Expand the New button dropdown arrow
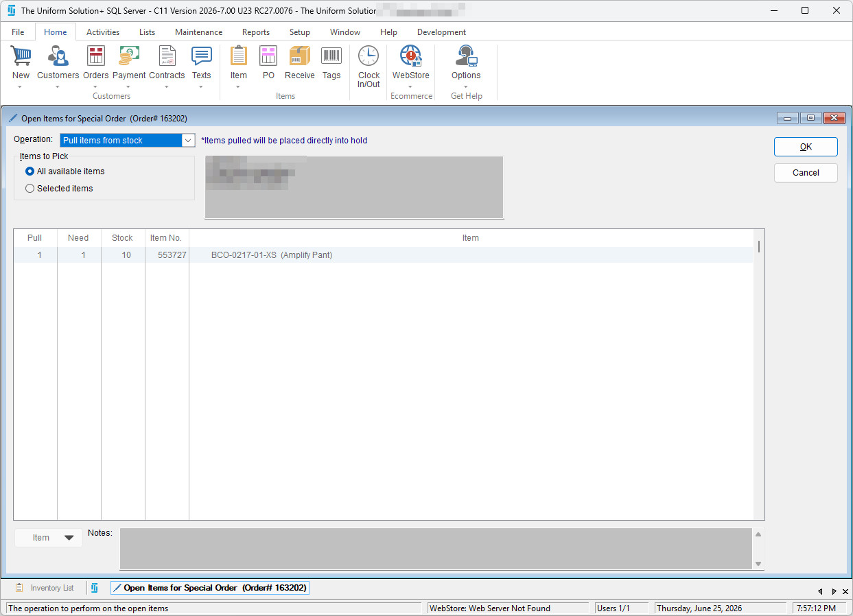The width and height of the screenshot is (853, 616). pos(21,87)
